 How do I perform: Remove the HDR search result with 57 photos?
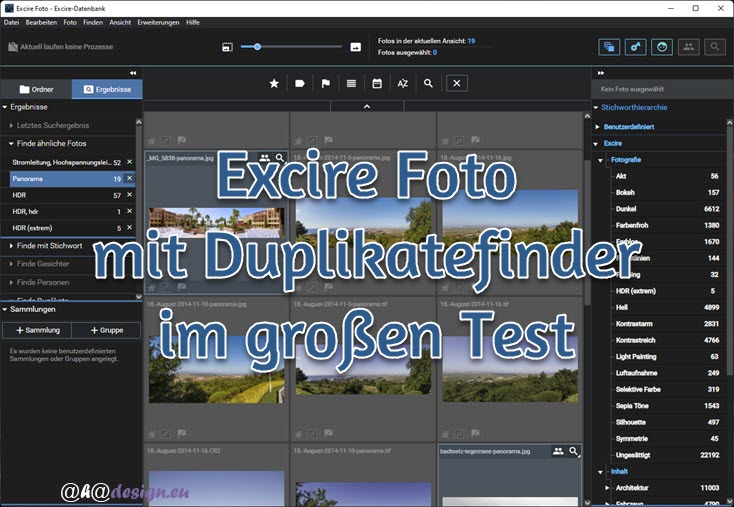click(x=130, y=195)
